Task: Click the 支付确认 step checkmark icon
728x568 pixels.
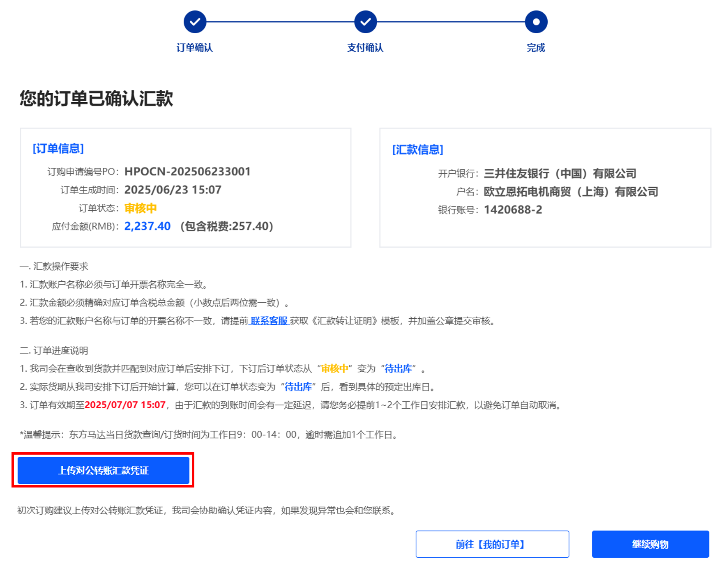Action: coord(365,22)
